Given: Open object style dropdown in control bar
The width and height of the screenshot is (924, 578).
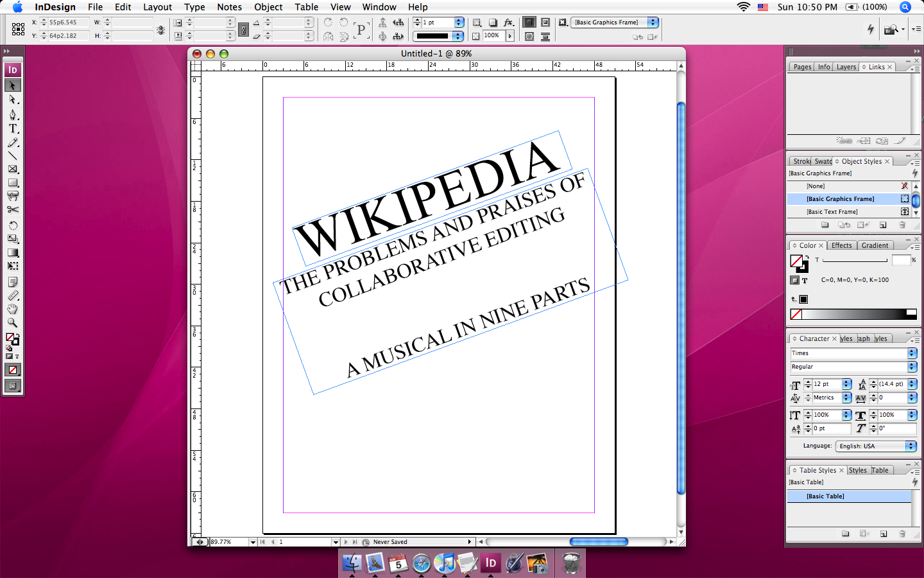Looking at the screenshot, I should click(653, 22).
